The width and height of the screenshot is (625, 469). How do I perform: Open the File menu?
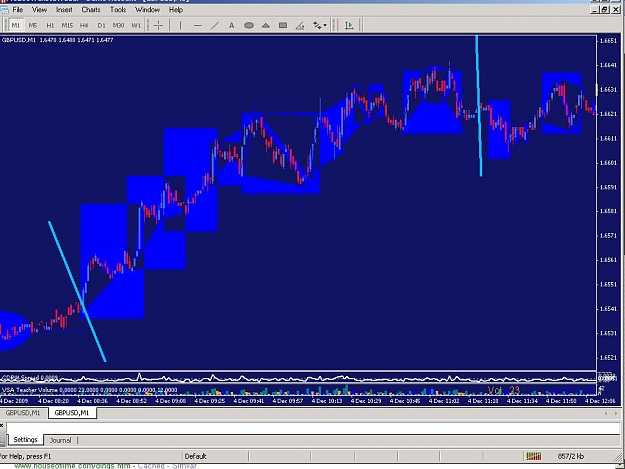point(18,10)
